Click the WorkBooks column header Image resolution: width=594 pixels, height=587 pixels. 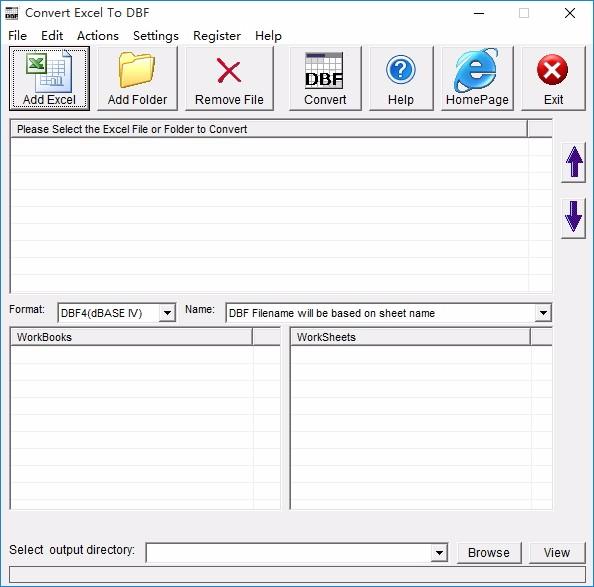131,337
